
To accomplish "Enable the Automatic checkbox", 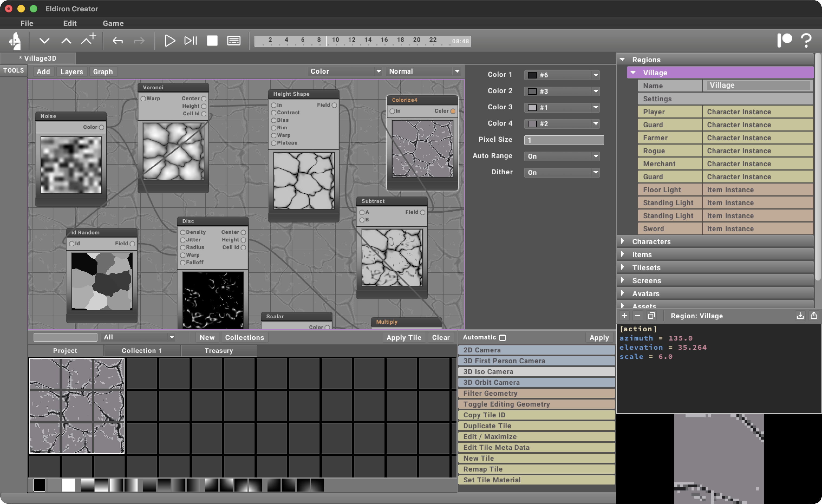I will point(503,337).
